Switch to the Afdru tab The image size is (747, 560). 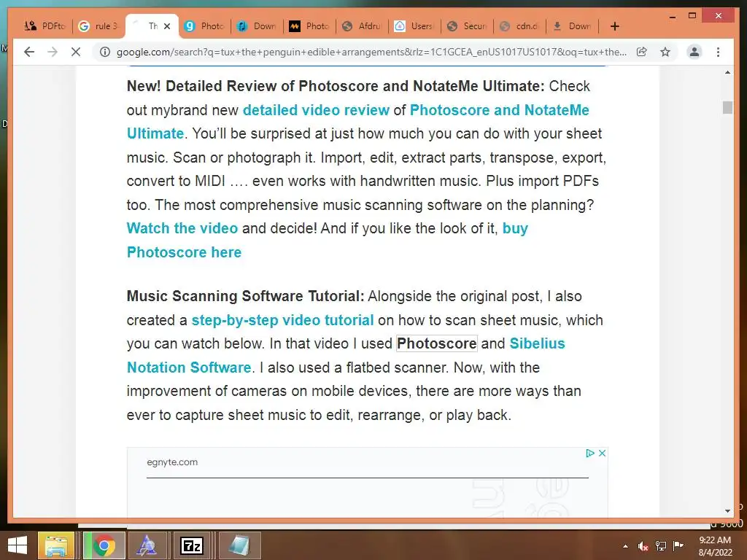pyautogui.click(x=362, y=26)
